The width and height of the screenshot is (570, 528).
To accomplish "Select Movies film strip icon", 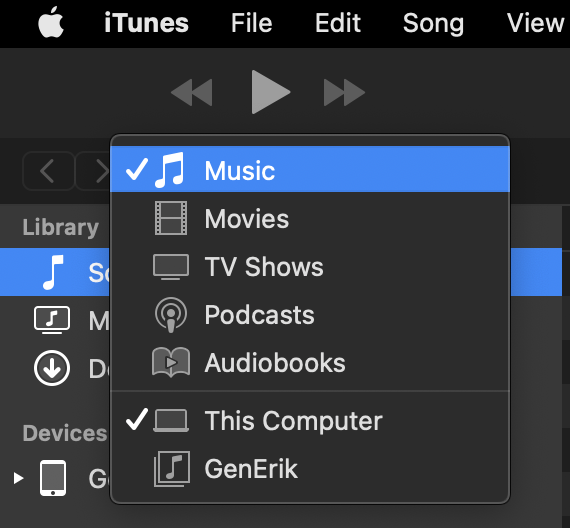I will [171, 218].
